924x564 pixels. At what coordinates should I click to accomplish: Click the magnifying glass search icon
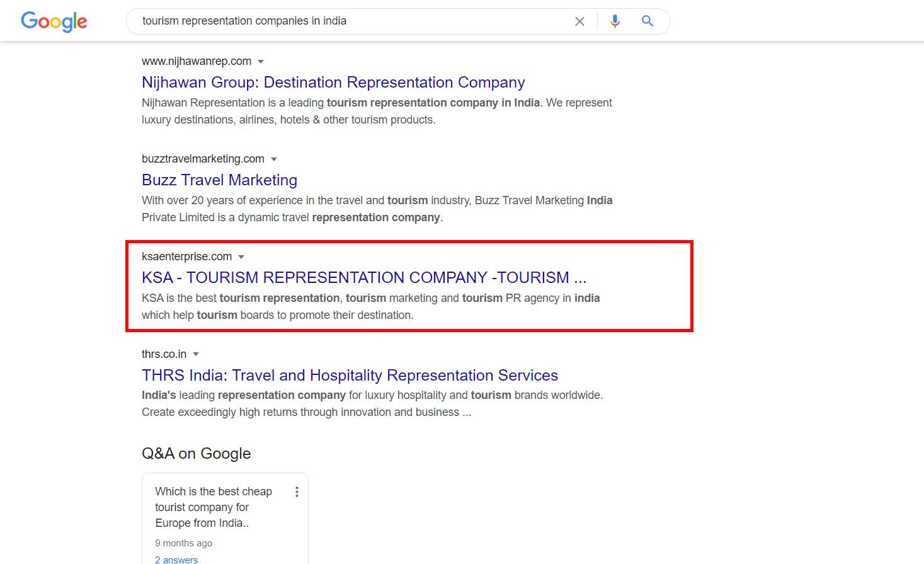(x=647, y=21)
